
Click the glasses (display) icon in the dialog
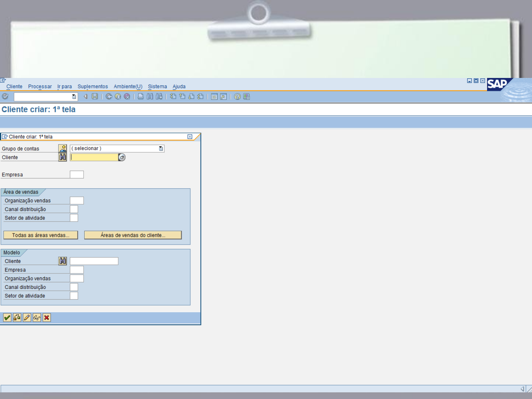pos(36,317)
